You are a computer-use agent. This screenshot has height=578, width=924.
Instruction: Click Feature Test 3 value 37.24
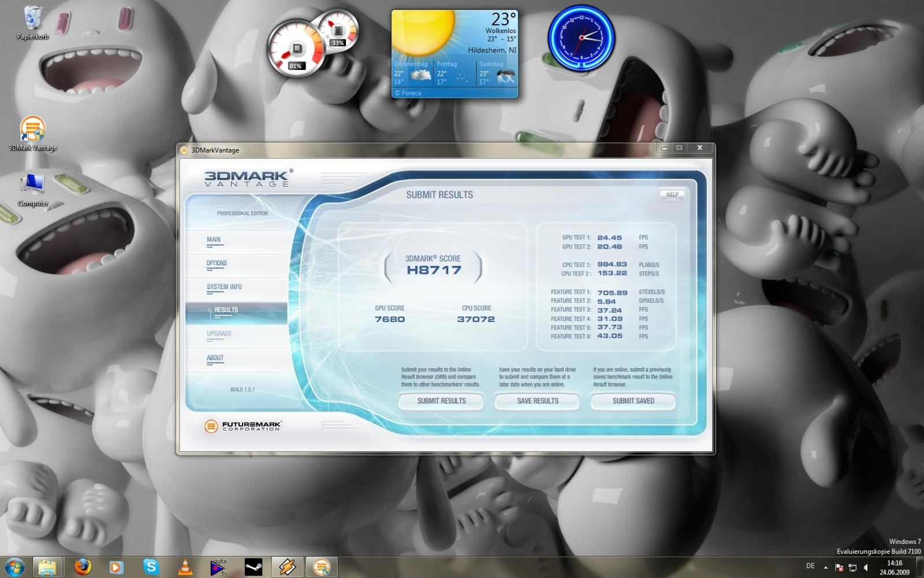coord(610,310)
